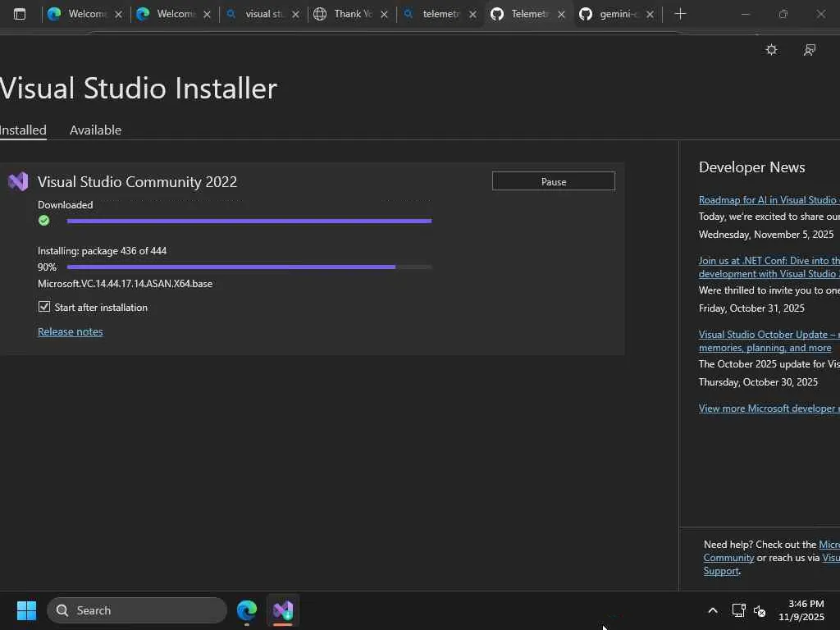Pause the Visual Studio installation
Image resolution: width=840 pixels, height=630 pixels.
click(553, 181)
